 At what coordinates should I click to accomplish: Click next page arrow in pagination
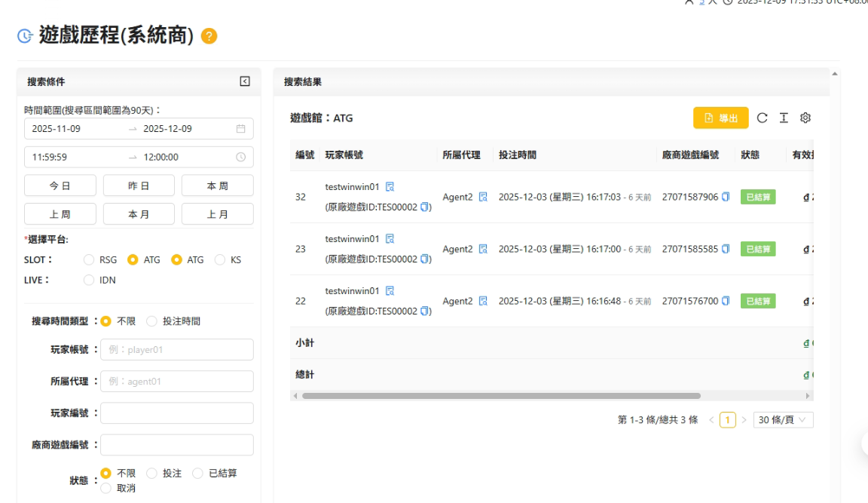[x=744, y=420]
